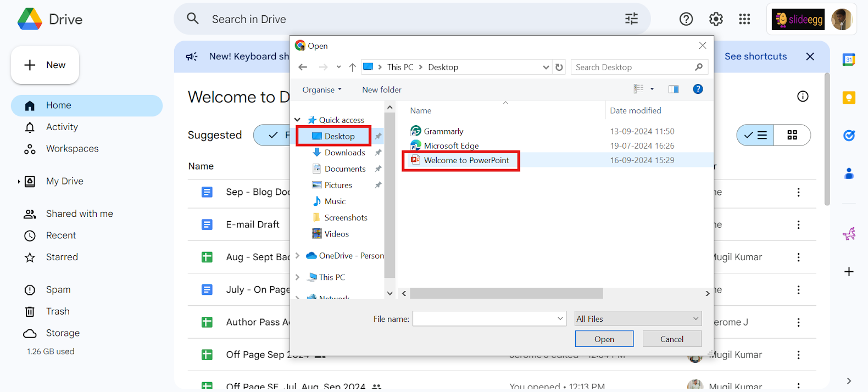Refresh the Desktop folder listing
The image size is (868, 392).
(x=559, y=67)
